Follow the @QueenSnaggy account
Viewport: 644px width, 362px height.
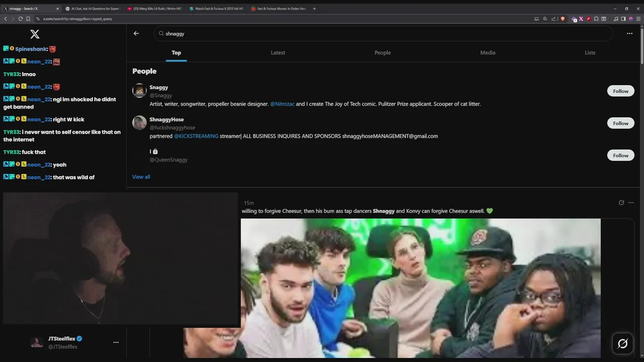pos(620,155)
